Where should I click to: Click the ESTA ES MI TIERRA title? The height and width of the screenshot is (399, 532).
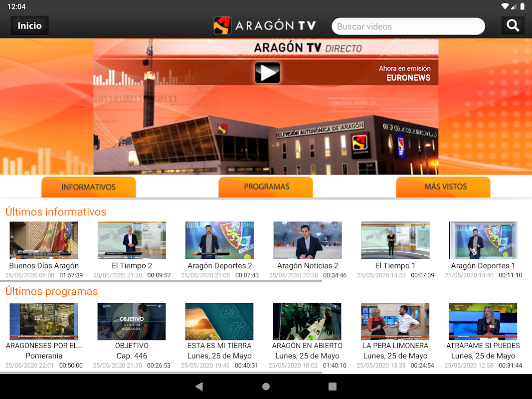point(219,346)
